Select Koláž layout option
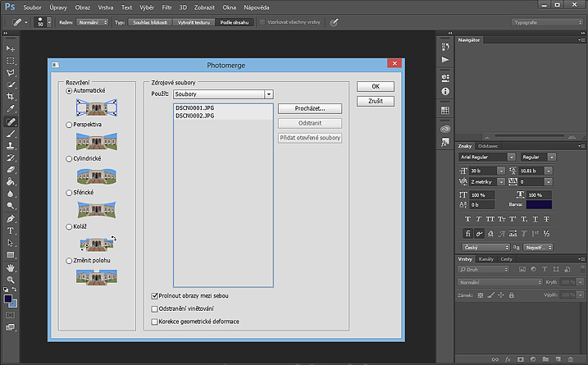The width and height of the screenshot is (588, 365). coord(69,227)
